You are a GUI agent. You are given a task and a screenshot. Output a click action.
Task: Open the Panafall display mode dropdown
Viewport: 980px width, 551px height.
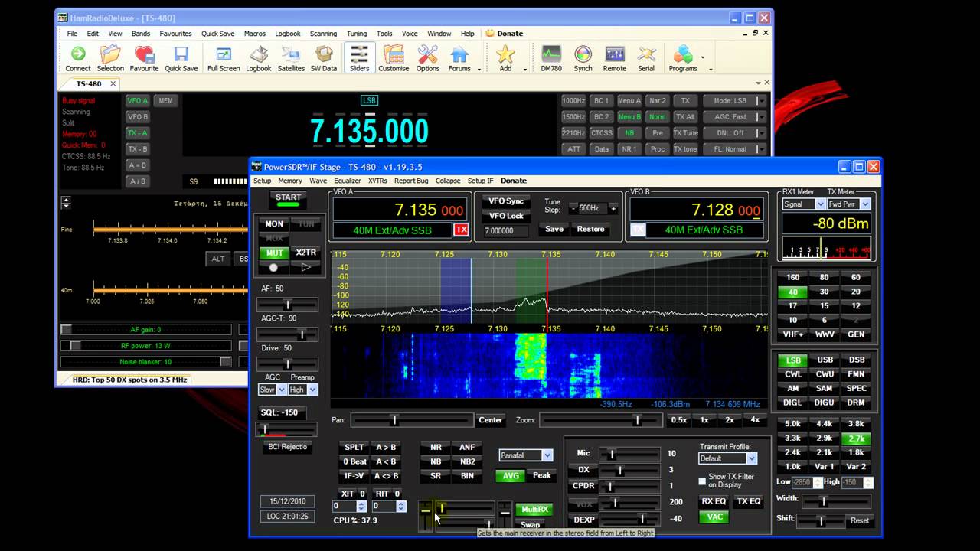(x=547, y=455)
